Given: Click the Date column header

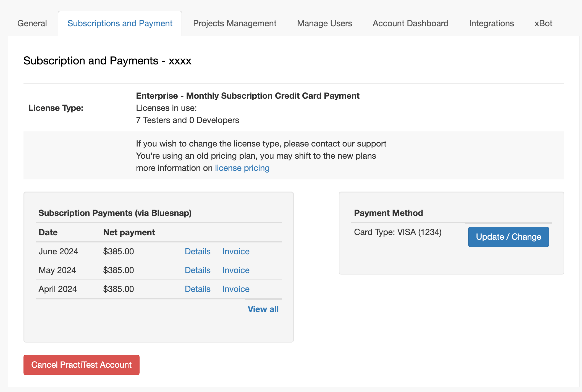Looking at the screenshot, I should click(x=48, y=232).
